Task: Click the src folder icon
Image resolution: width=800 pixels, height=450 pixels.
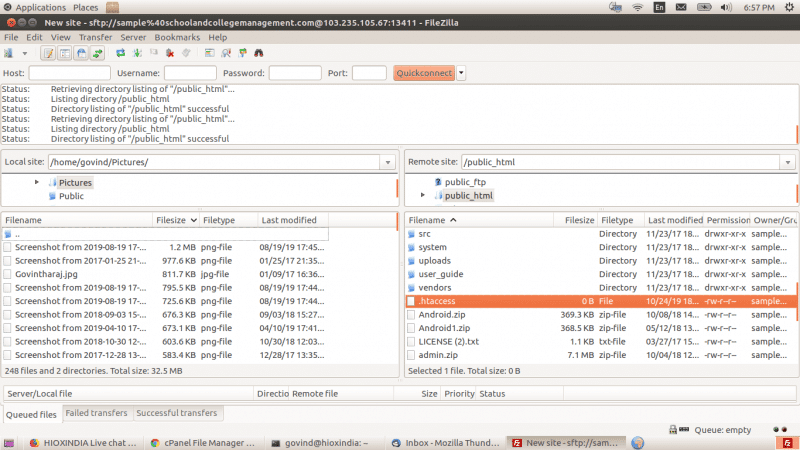Action: pos(411,234)
